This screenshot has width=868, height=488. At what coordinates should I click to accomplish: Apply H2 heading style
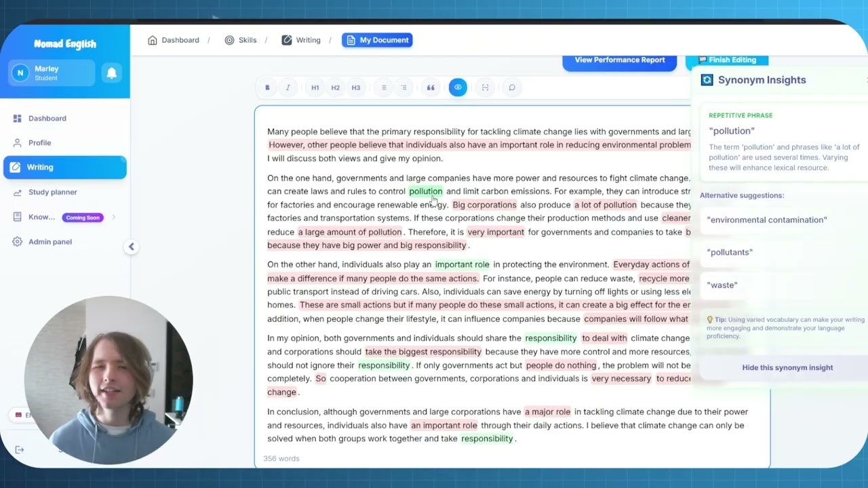tap(335, 87)
